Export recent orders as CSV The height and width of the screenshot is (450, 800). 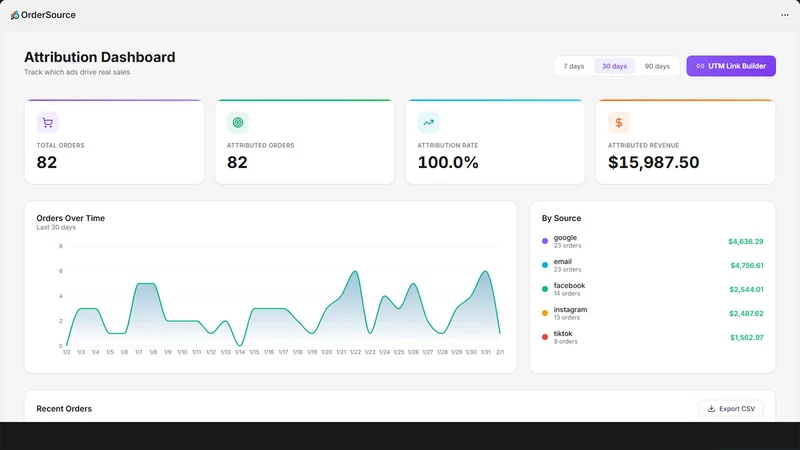tap(731, 409)
